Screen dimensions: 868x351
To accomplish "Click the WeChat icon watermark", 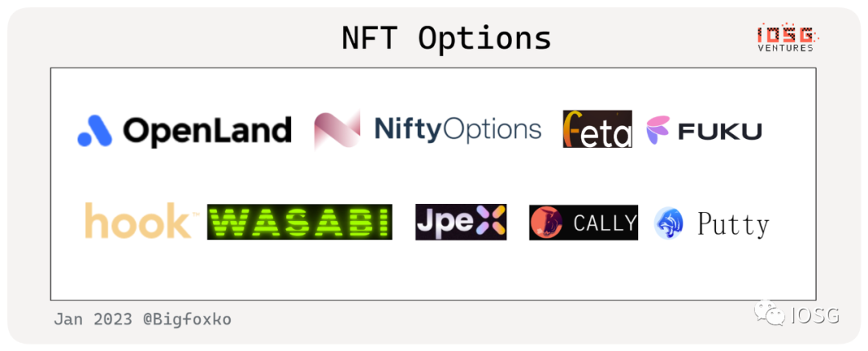I will (771, 313).
